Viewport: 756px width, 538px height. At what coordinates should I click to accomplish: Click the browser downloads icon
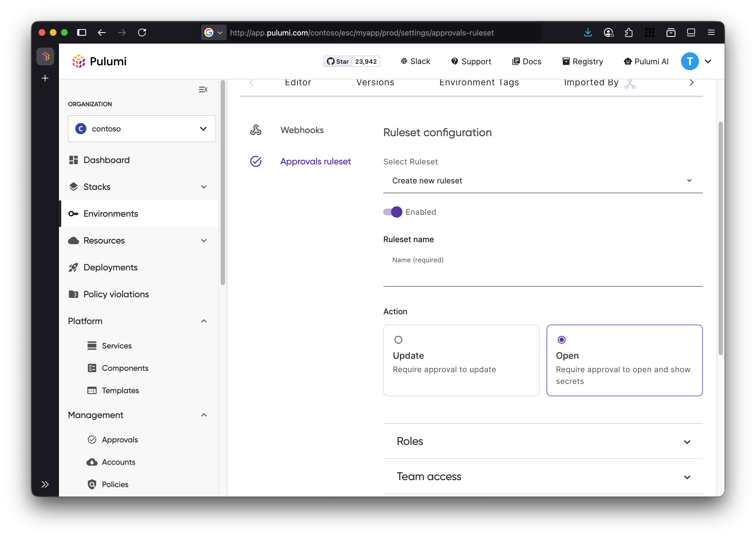coord(588,32)
